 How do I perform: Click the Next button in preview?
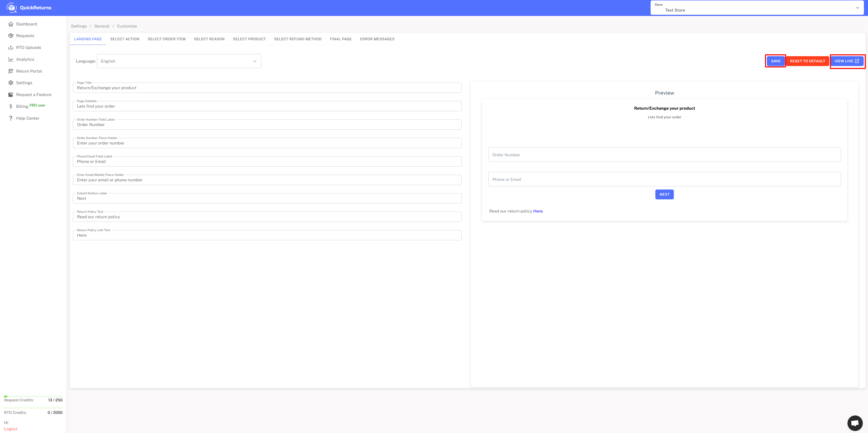(x=664, y=194)
